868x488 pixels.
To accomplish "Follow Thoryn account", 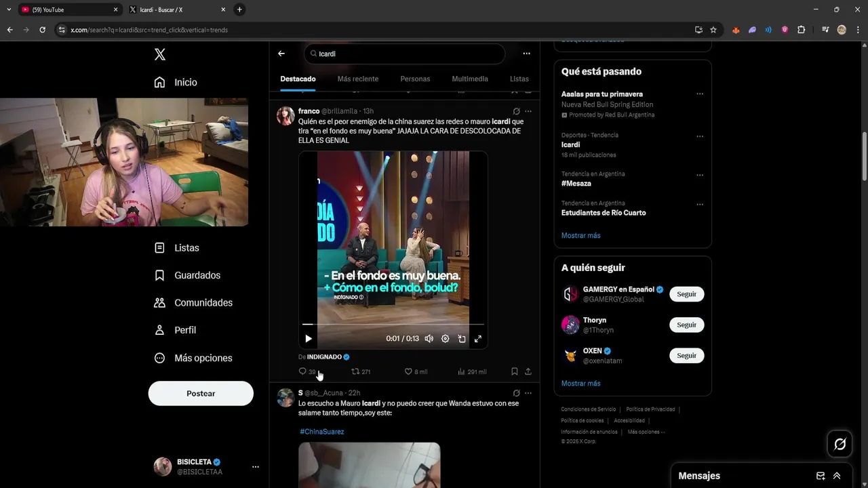I will click(687, 325).
